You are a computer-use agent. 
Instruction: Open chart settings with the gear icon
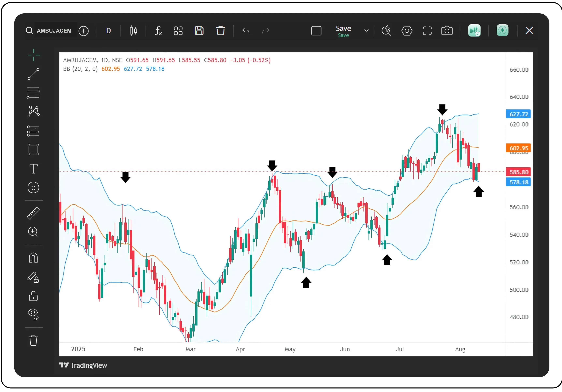(x=407, y=31)
